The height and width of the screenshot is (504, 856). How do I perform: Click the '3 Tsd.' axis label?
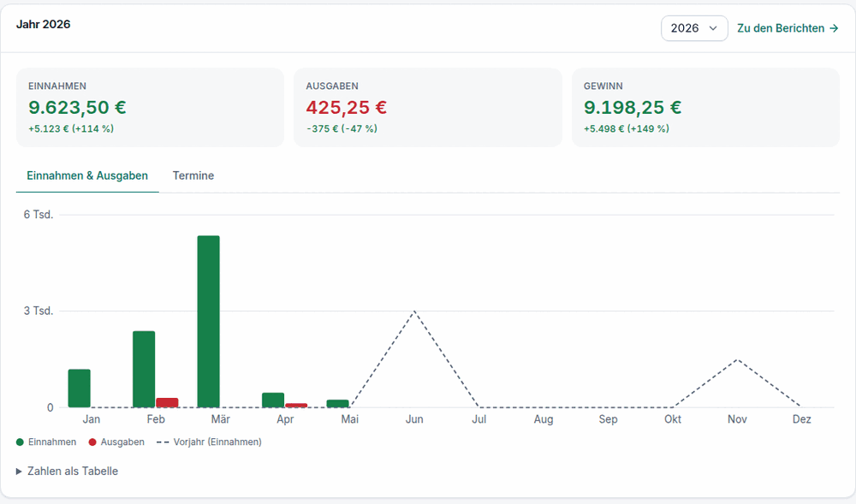(x=39, y=311)
